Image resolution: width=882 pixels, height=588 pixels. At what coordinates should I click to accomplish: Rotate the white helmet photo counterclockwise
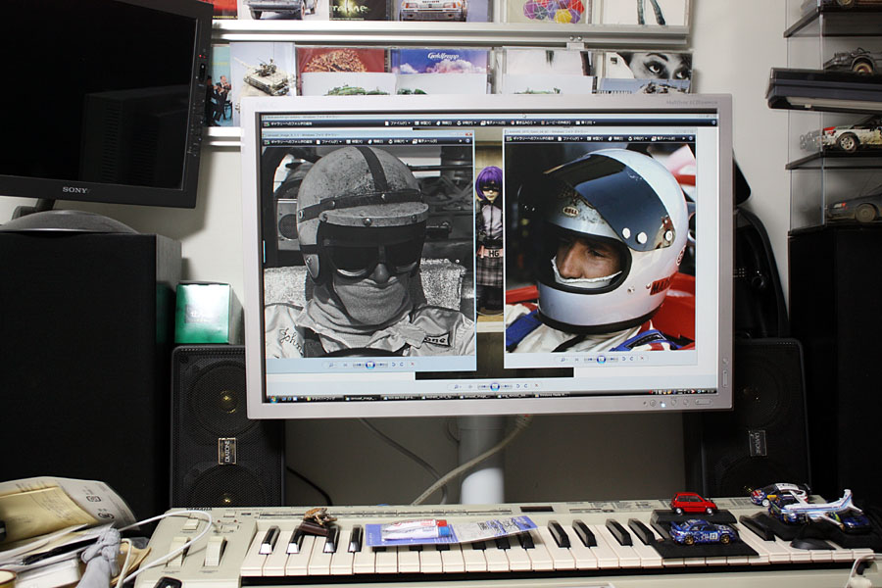pyautogui.click(x=624, y=359)
